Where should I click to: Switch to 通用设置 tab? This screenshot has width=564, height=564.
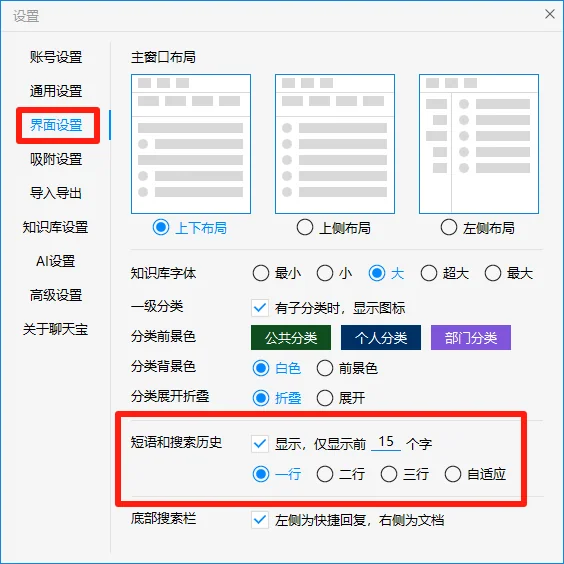point(56,91)
